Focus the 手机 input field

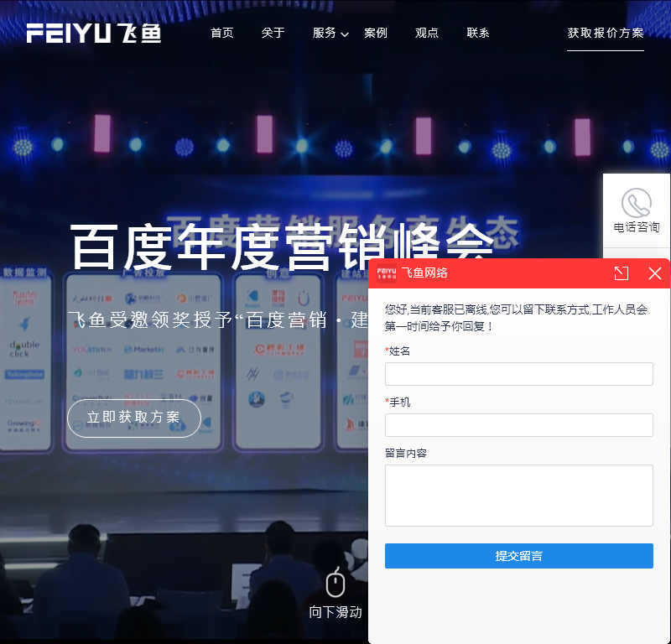pos(518,425)
